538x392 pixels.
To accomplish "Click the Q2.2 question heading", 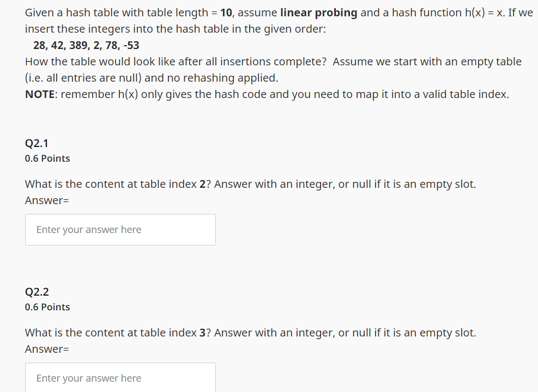I will point(36,292).
